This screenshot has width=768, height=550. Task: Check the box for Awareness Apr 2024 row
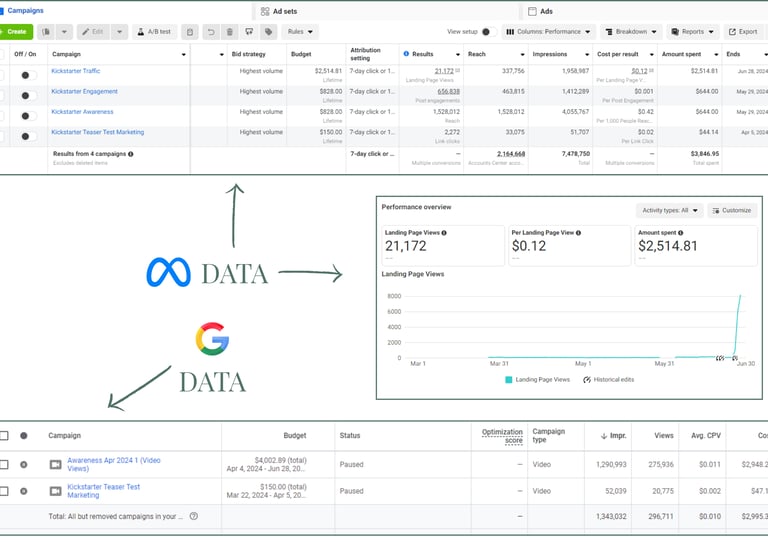pos(4,464)
